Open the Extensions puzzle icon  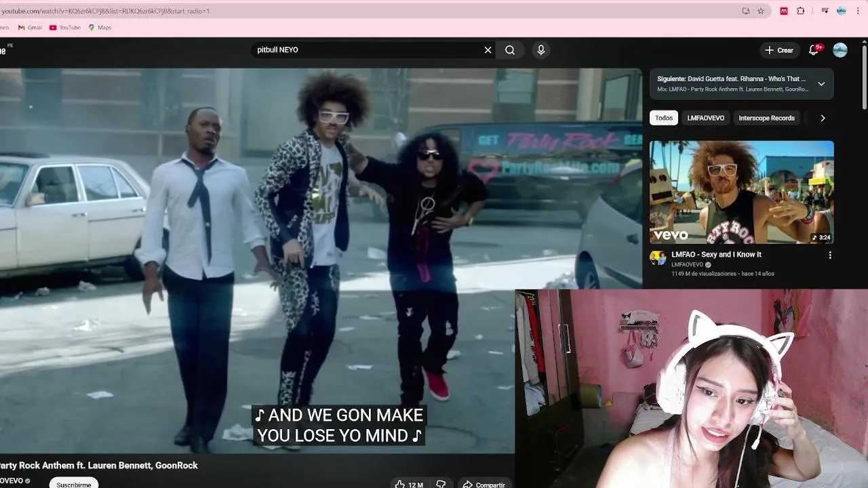pos(801,11)
